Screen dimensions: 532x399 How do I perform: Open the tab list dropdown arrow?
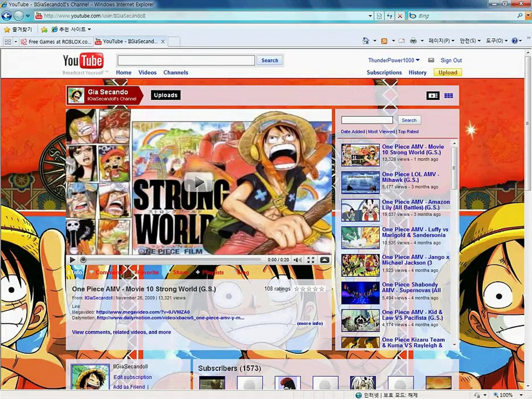16,41
